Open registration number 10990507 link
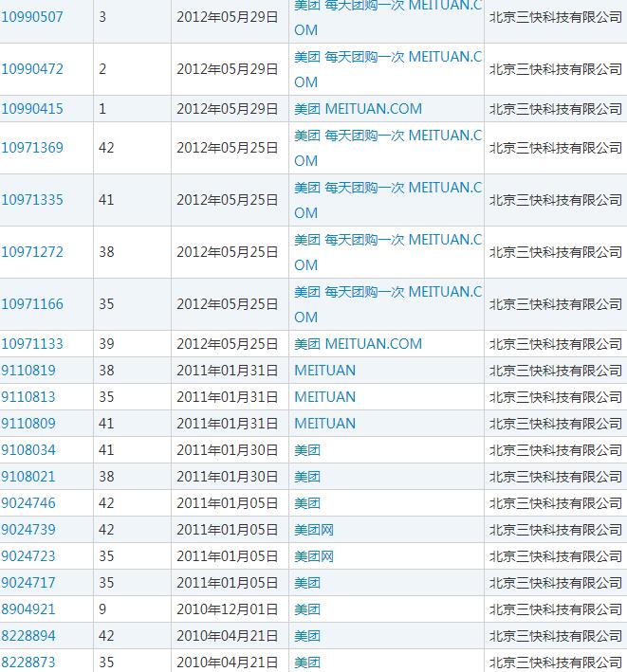 tap(32, 17)
